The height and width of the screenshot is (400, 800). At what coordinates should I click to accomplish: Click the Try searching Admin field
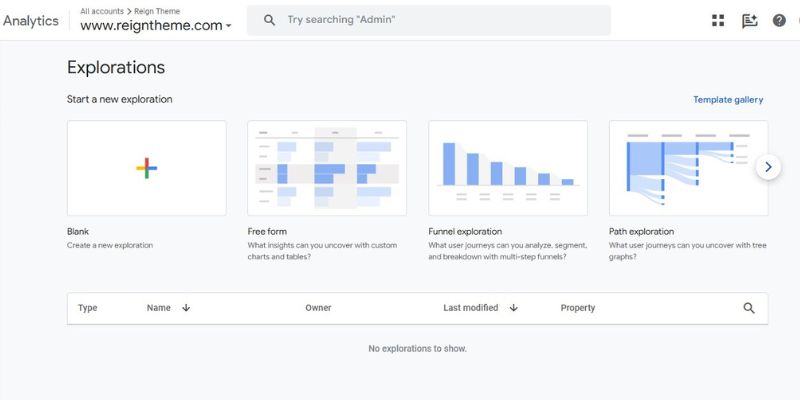[x=440, y=20]
